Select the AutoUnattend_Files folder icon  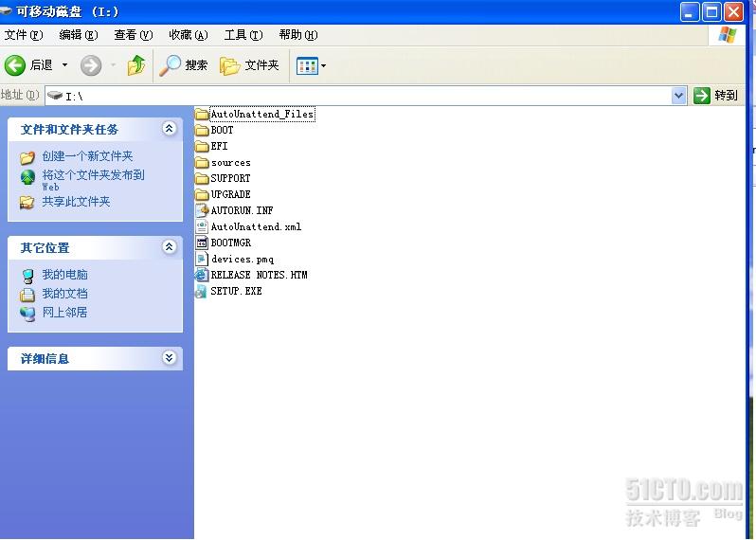(x=202, y=115)
